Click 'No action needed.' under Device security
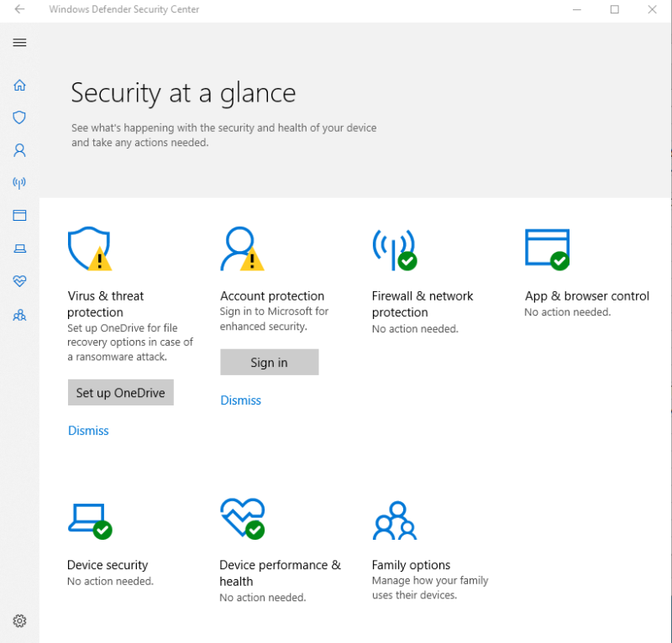Viewport: 672px width, 643px height. 110,582
